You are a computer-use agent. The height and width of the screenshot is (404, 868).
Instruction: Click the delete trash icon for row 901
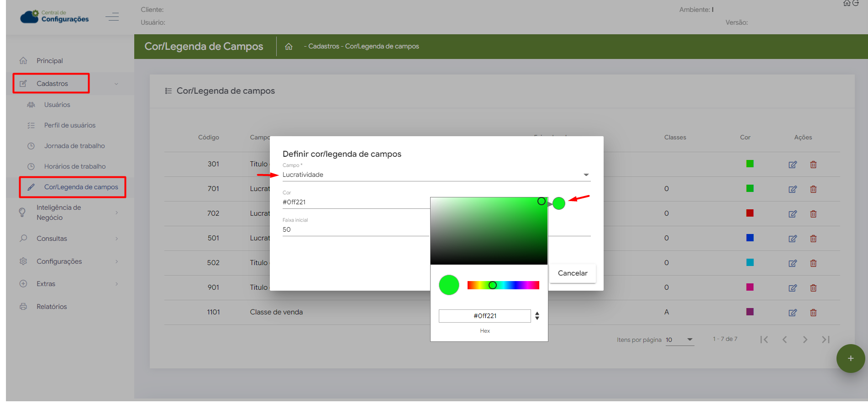813,288
